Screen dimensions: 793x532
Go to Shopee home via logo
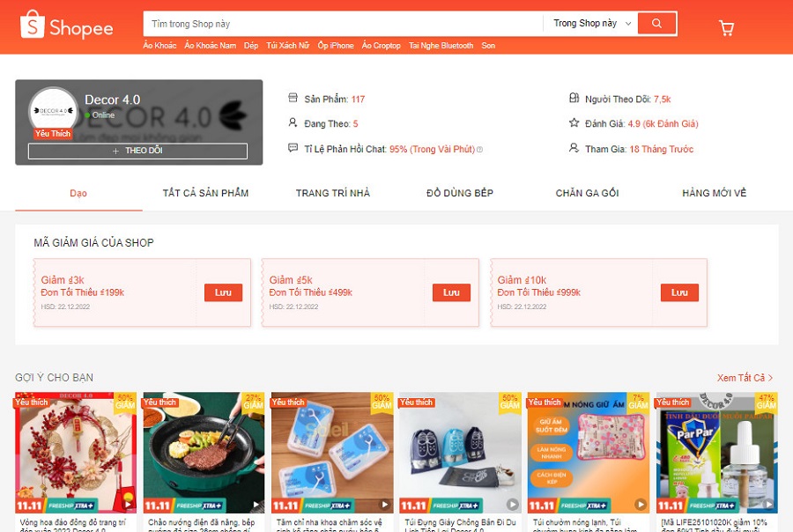point(66,26)
